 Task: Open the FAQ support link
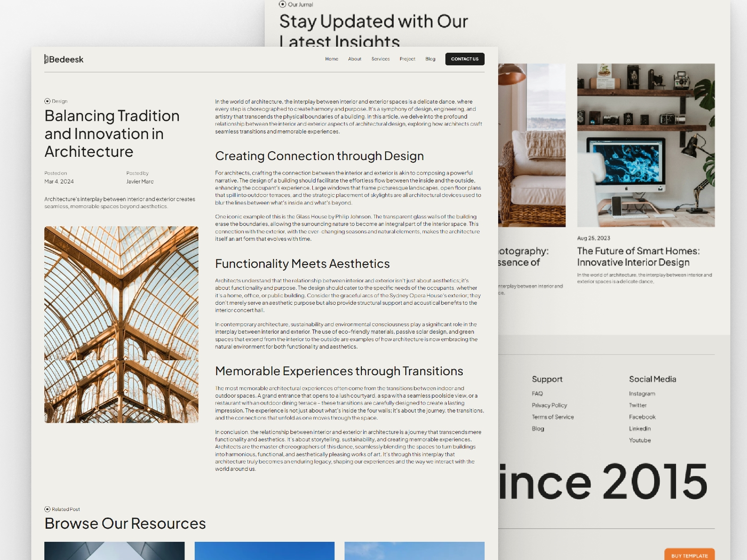click(537, 394)
